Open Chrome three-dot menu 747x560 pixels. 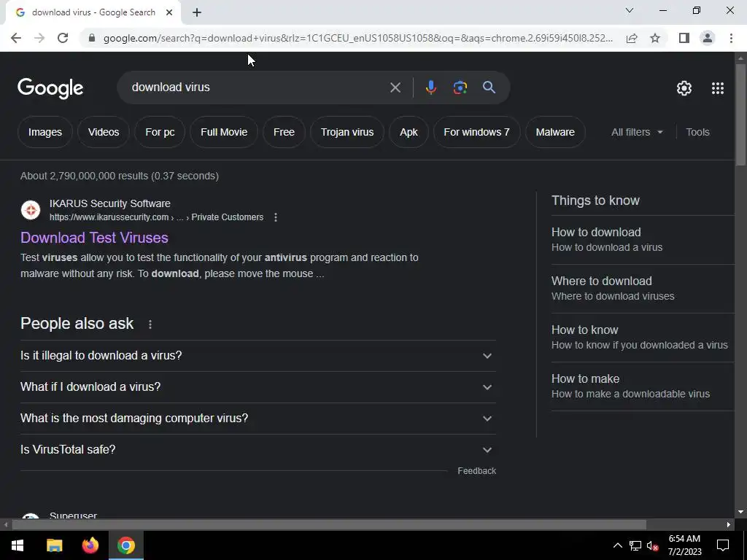(731, 38)
